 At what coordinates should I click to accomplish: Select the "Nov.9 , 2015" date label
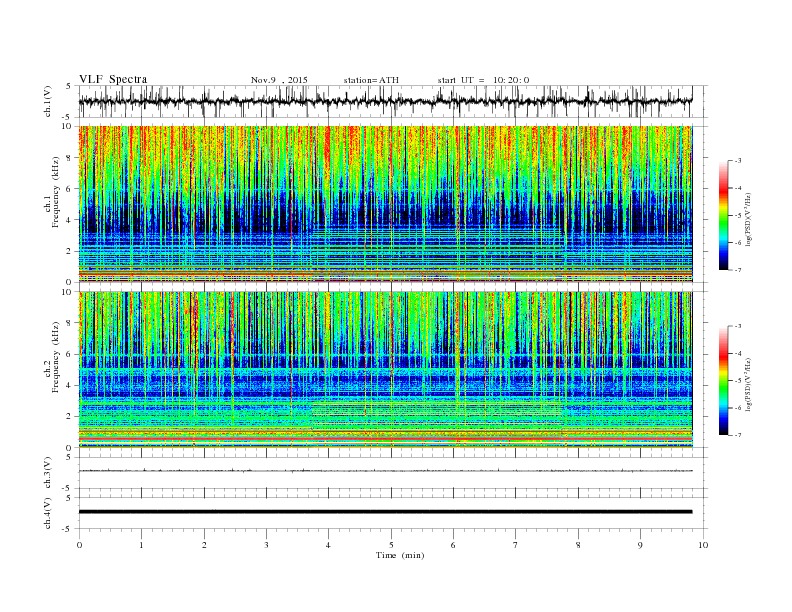(x=279, y=80)
